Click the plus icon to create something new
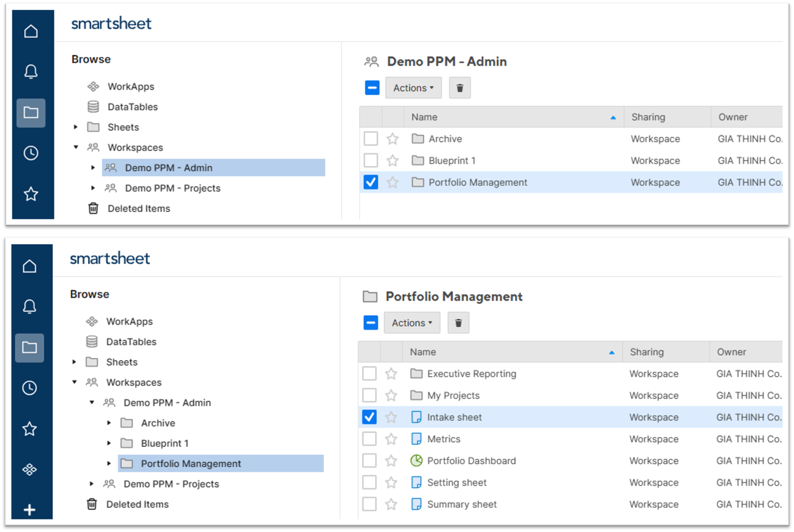This screenshot has height=532, width=794. pyautogui.click(x=29, y=510)
